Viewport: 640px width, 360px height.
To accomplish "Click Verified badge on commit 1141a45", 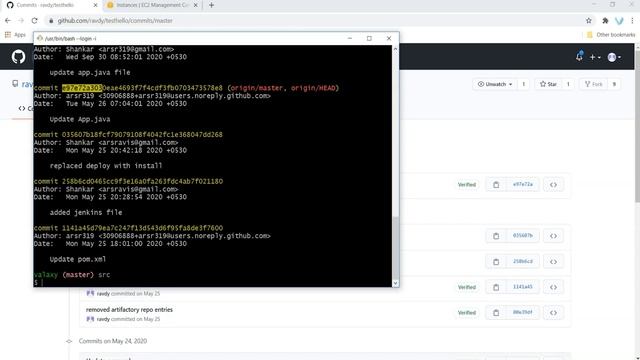I will [x=467, y=287].
